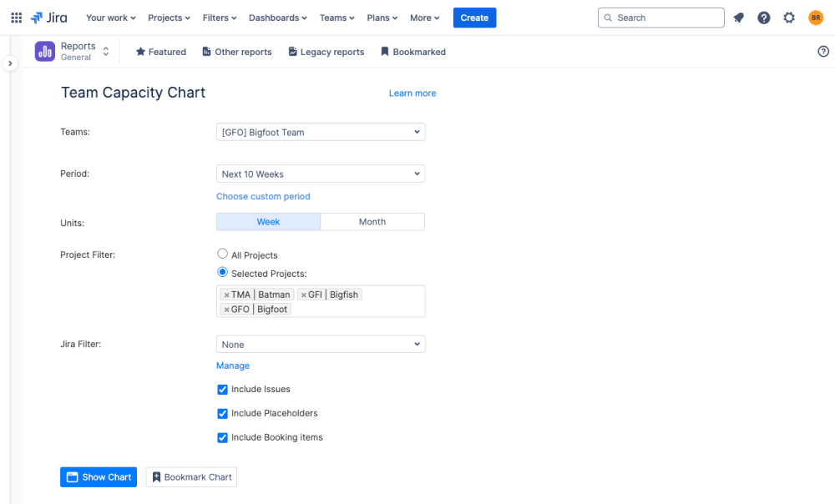Switch to the Featured tab
This screenshot has height=504, width=835.
[161, 52]
